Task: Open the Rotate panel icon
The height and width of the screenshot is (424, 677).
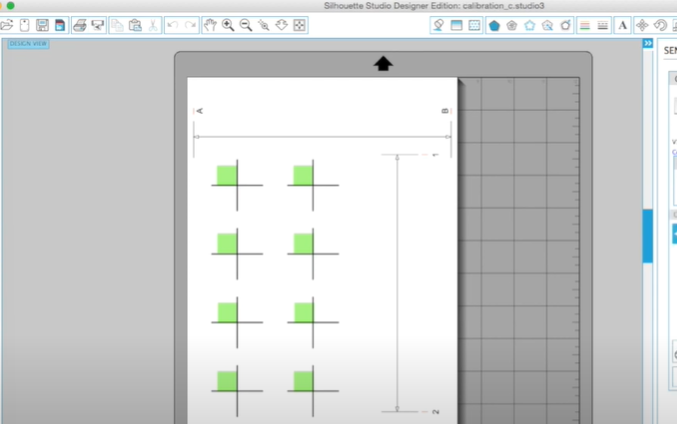Action: 660,25
